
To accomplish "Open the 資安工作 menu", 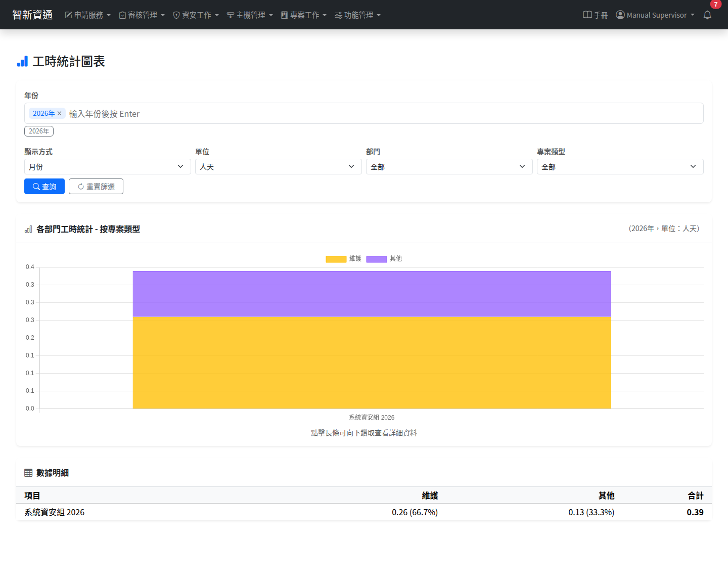I will pos(196,15).
